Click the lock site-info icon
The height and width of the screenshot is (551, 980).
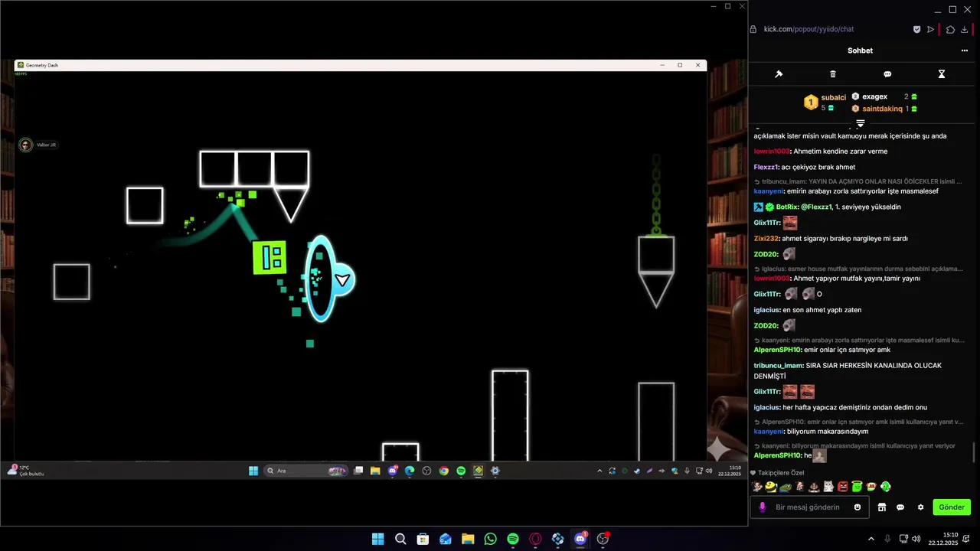click(754, 29)
